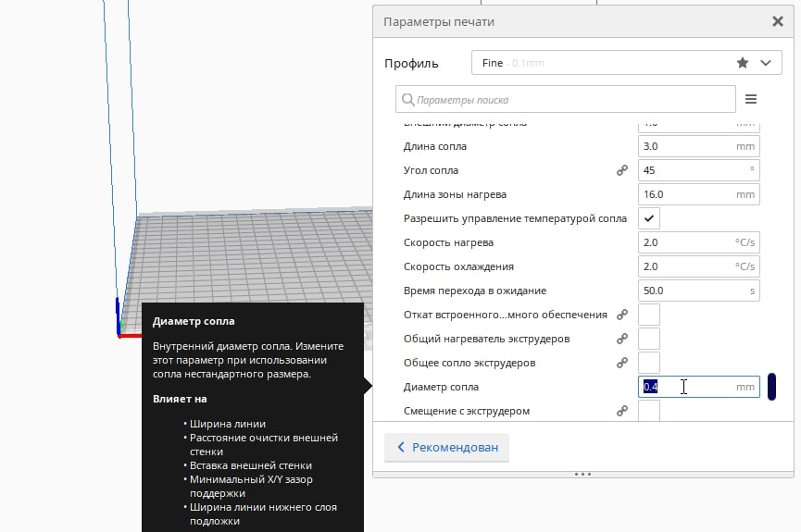Viewport: 801px width, 532px height.
Task: Edit the Время перехода в ожидание value
Action: coord(698,291)
